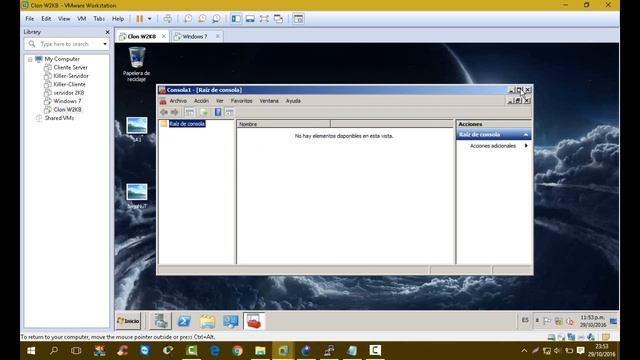Toggle the show/hide action pane icon

point(229,112)
